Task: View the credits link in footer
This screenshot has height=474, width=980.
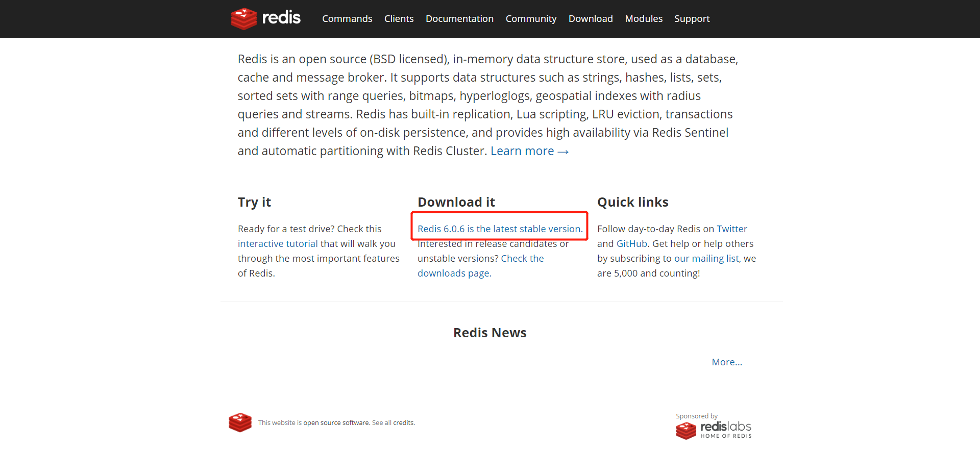Action: click(403, 423)
